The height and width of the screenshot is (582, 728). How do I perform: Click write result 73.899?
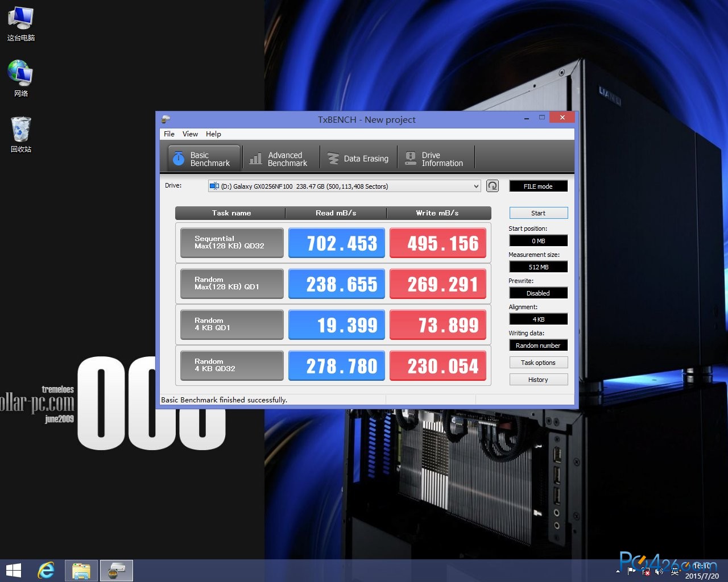coord(438,325)
